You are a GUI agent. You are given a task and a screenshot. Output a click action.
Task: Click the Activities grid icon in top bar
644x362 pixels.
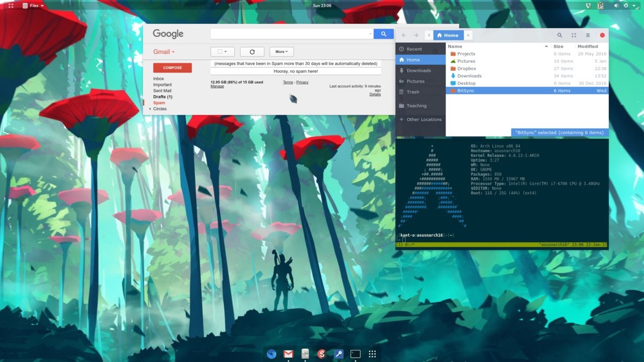(11, 6)
